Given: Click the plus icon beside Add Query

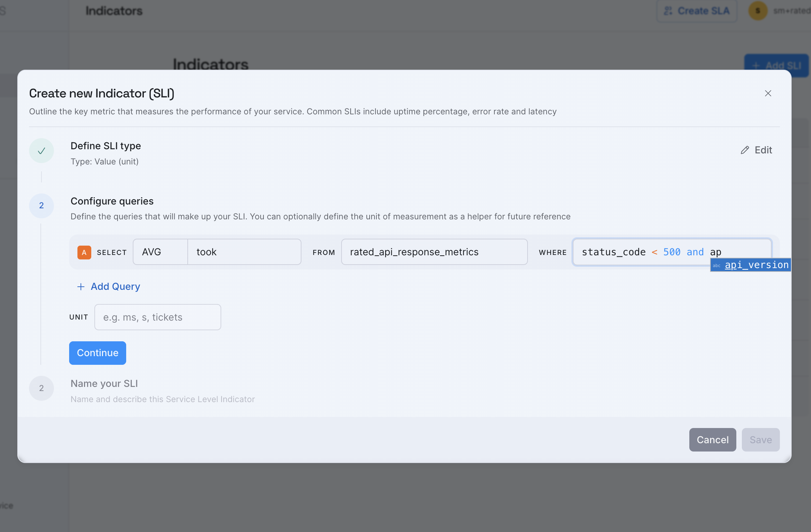Looking at the screenshot, I should (81, 287).
